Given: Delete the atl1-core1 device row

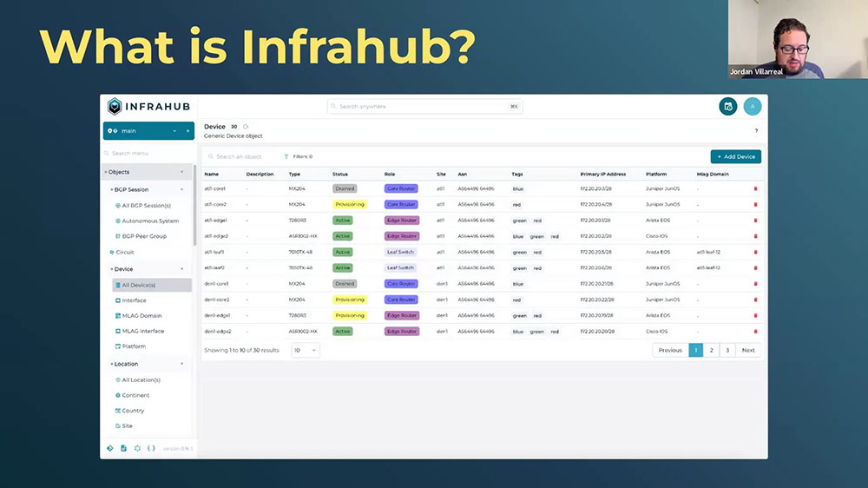Looking at the screenshot, I should tap(756, 189).
